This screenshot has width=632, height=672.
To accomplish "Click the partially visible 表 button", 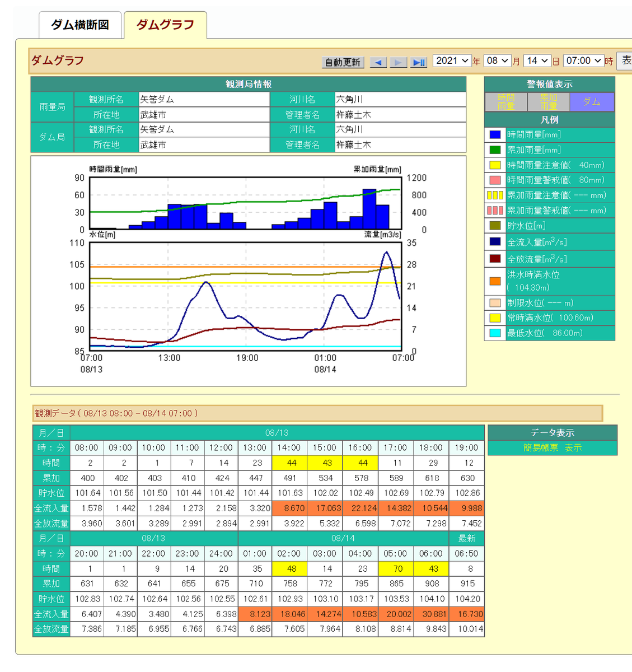I will point(625,60).
